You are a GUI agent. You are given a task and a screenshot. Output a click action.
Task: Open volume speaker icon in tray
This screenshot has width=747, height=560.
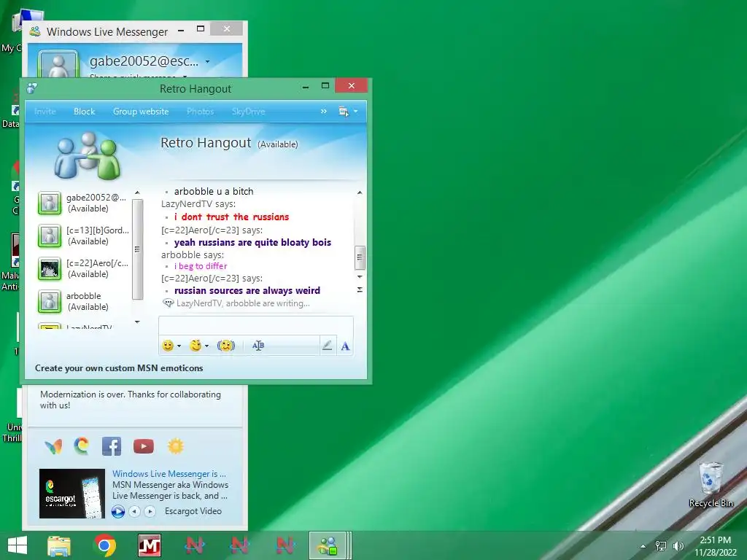(678, 546)
